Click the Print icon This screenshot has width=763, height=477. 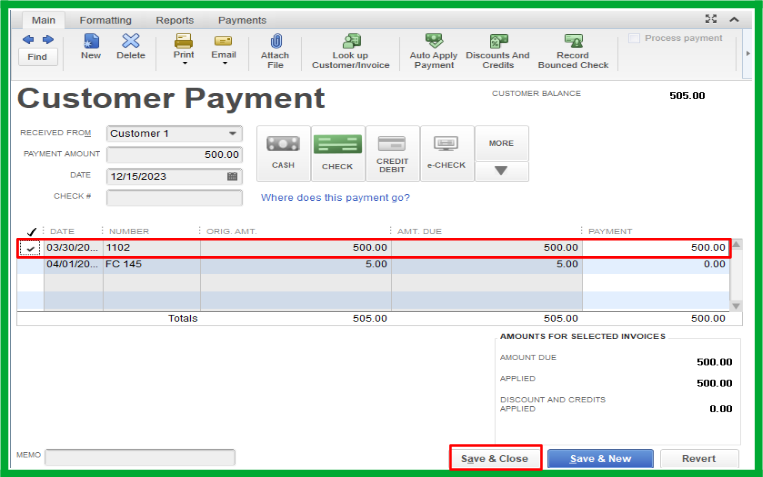tap(183, 41)
